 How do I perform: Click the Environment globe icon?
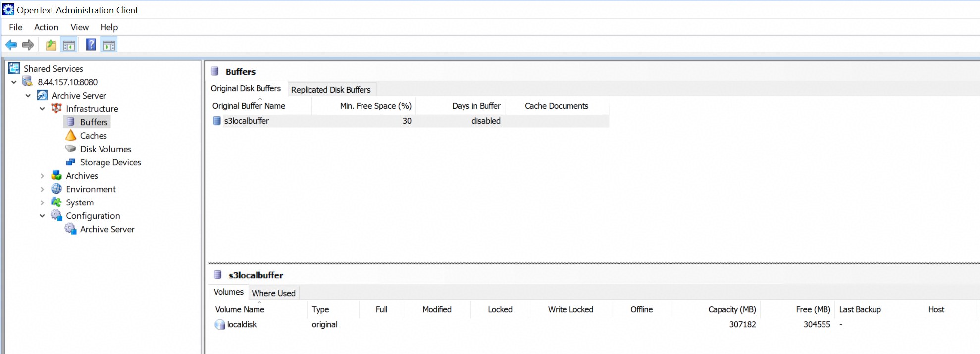point(57,189)
